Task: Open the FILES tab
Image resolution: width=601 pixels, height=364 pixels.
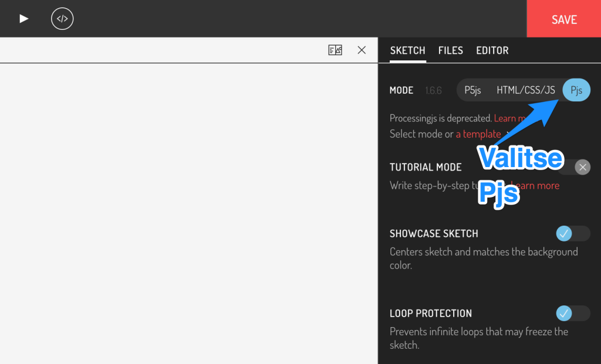Action: [450, 50]
